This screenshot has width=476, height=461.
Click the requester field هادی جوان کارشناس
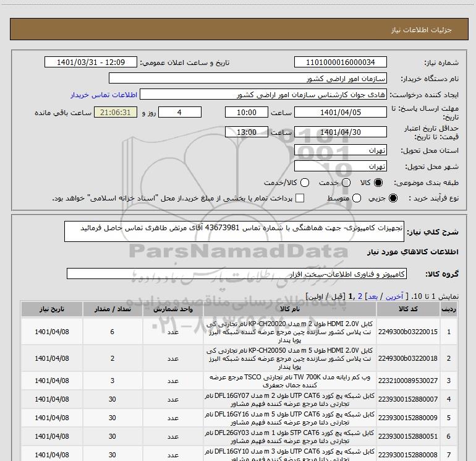pos(263,94)
